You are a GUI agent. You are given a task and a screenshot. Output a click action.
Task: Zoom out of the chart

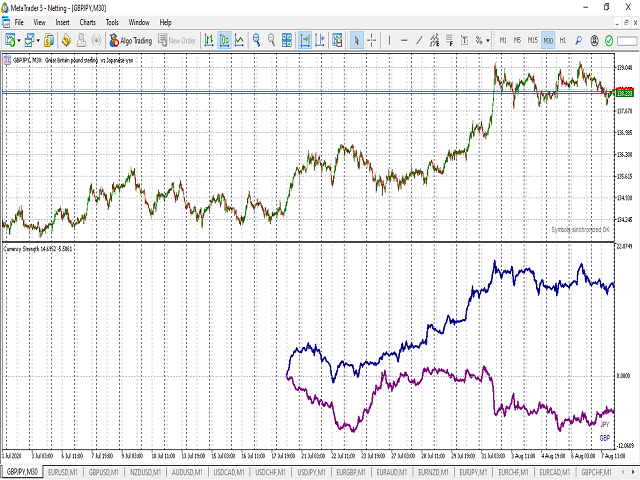pyautogui.click(x=273, y=41)
